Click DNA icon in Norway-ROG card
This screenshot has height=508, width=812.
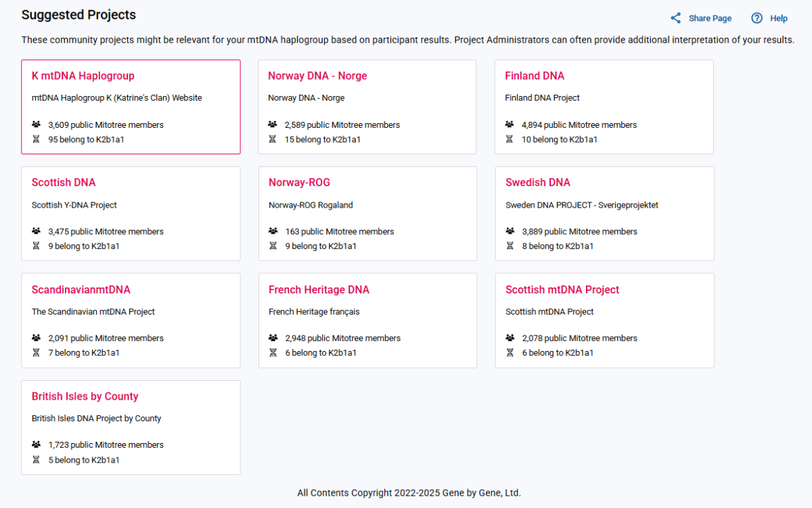point(273,246)
